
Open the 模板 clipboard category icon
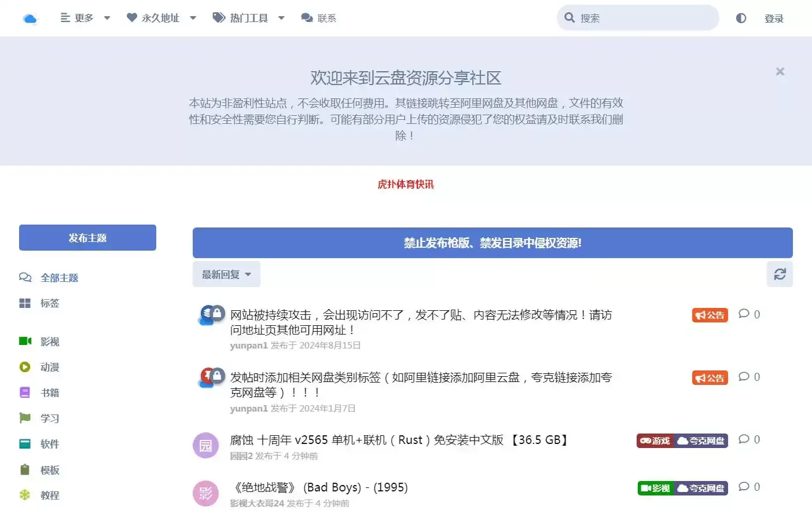[25, 470]
